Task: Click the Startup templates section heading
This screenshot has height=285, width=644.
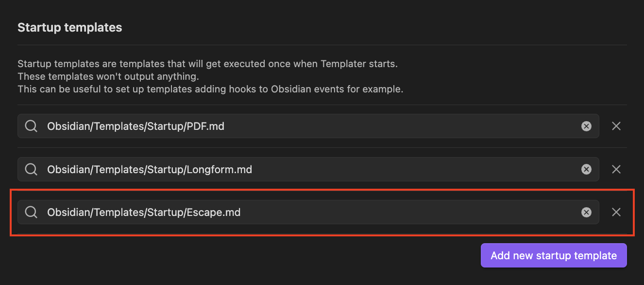Action: pos(70,28)
